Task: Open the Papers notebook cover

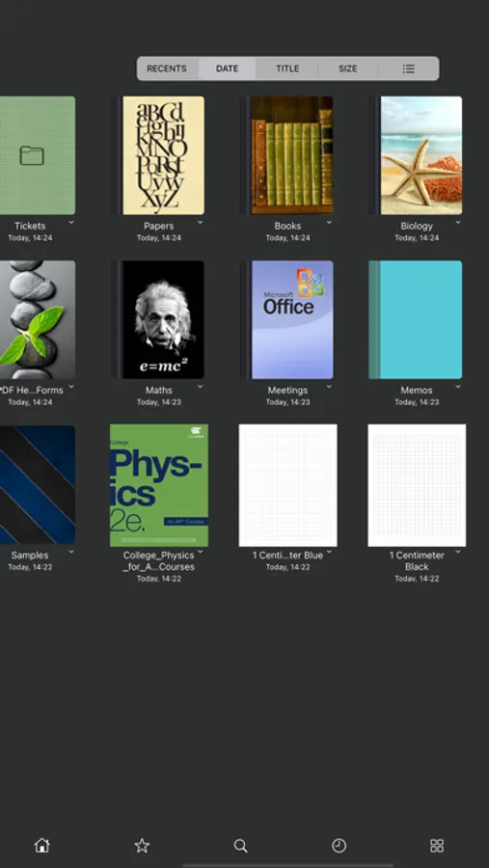Action: (x=158, y=155)
